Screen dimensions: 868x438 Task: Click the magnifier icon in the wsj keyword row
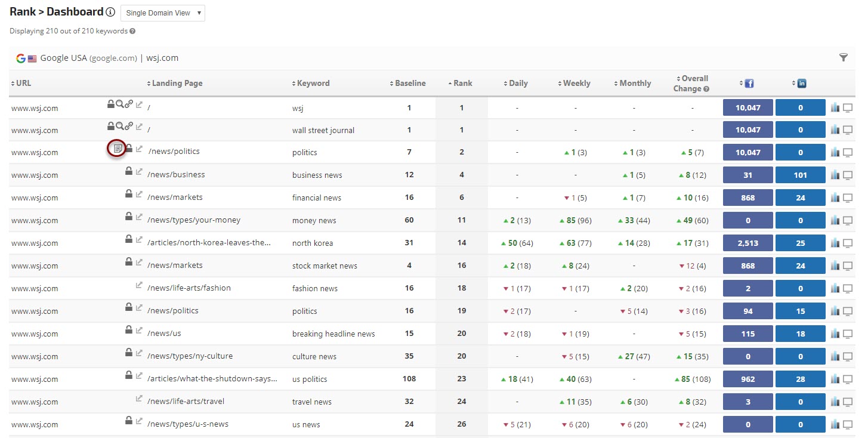click(120, 105)
